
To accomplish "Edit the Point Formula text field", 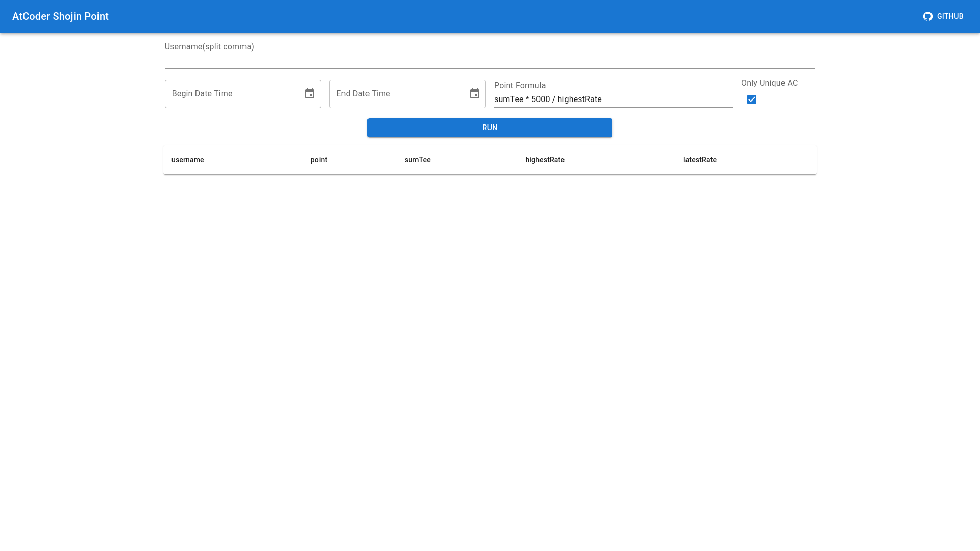I will [x=614, y=99].
